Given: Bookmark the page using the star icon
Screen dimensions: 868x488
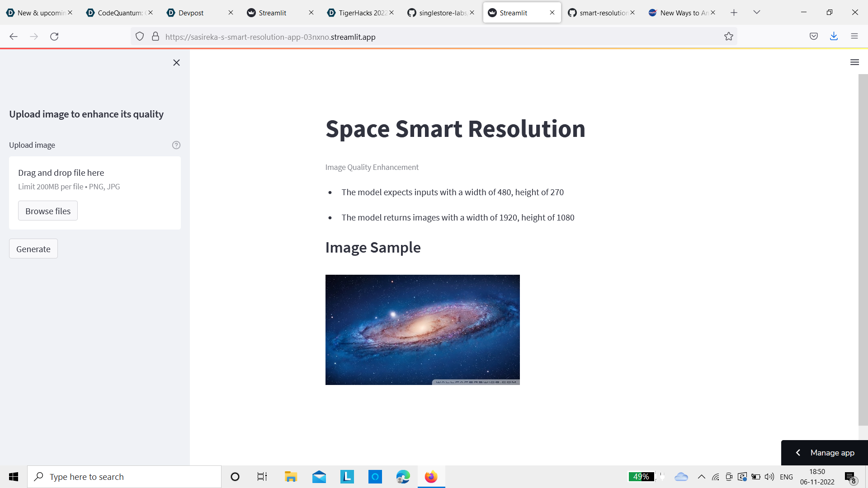Looking at the screenshot, I should (x=728, y=37).
